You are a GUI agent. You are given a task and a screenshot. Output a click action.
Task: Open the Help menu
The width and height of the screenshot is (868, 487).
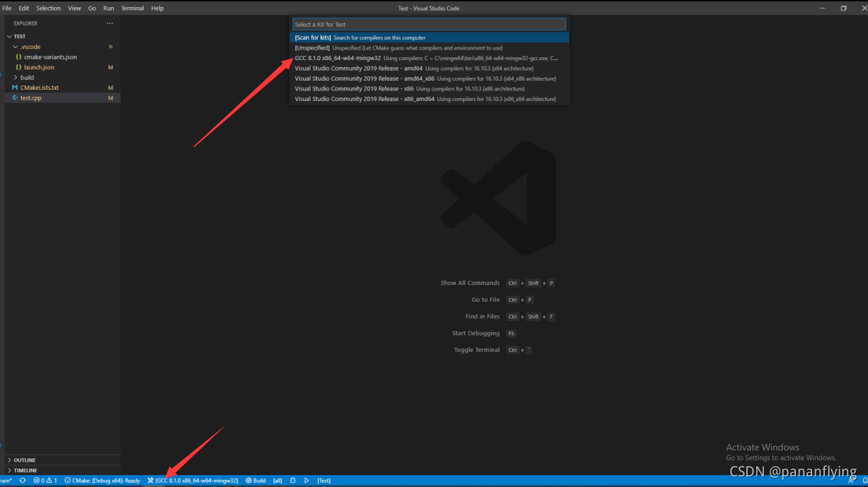pyautogui.click(x=158, y=8)
